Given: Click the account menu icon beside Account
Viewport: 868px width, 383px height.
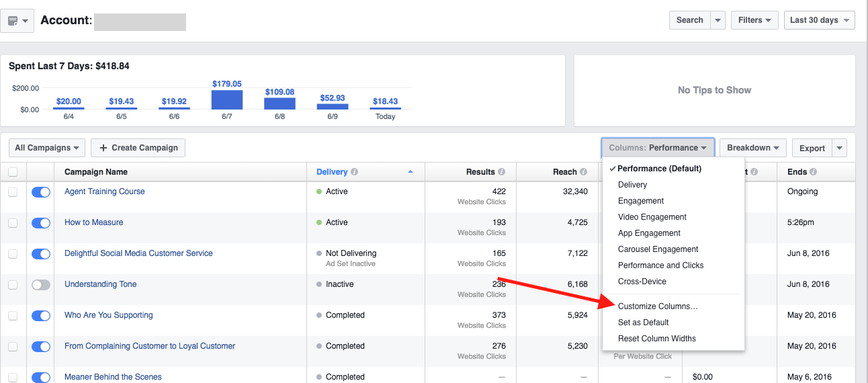Looking at the screenshot, I should (x=17, y=21).
